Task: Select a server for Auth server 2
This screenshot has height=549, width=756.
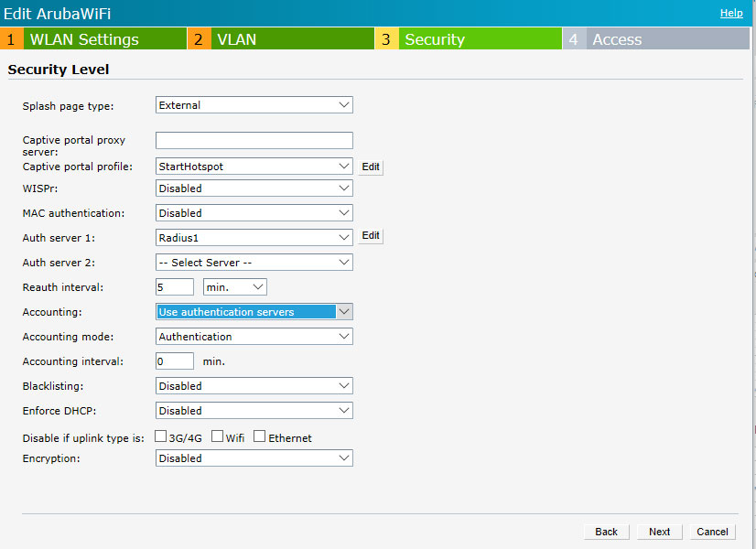Action: click(254, 263)
